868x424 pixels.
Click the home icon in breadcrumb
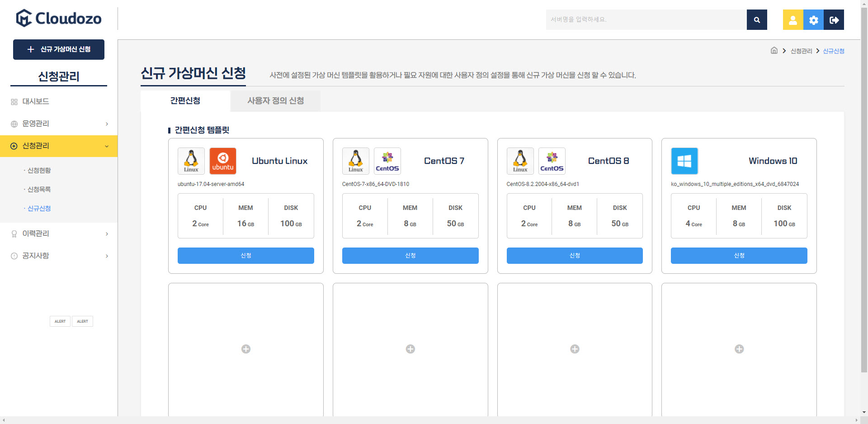[774, 51]
